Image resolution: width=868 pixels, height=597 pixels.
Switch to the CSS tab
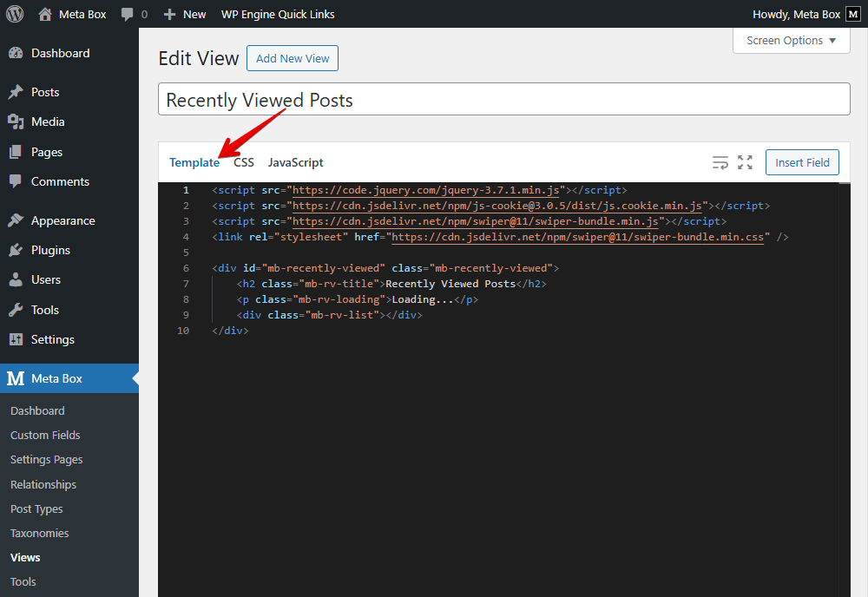[243, 162]
